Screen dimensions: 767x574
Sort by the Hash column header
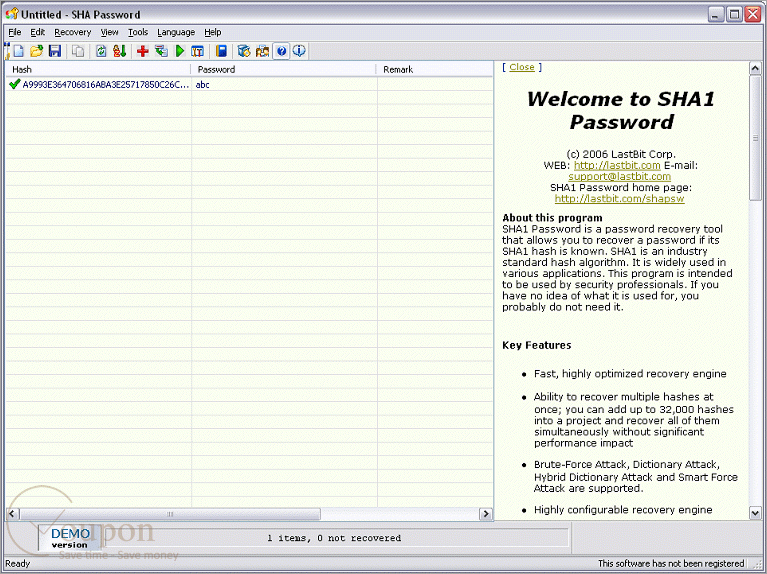[x=98, y=69]
